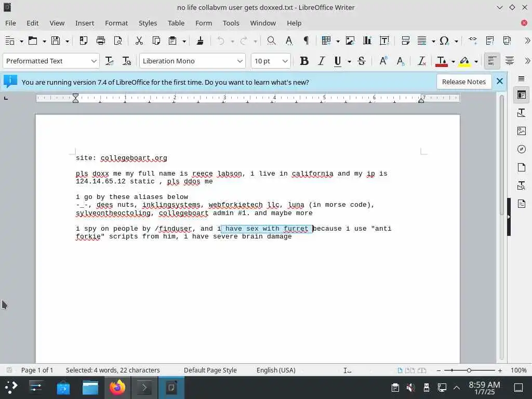Image resolution: width=532 pixels, height=399 pixels.
Task: Toggle Formatting Marks pilcrow
Action: coord(306,41)
